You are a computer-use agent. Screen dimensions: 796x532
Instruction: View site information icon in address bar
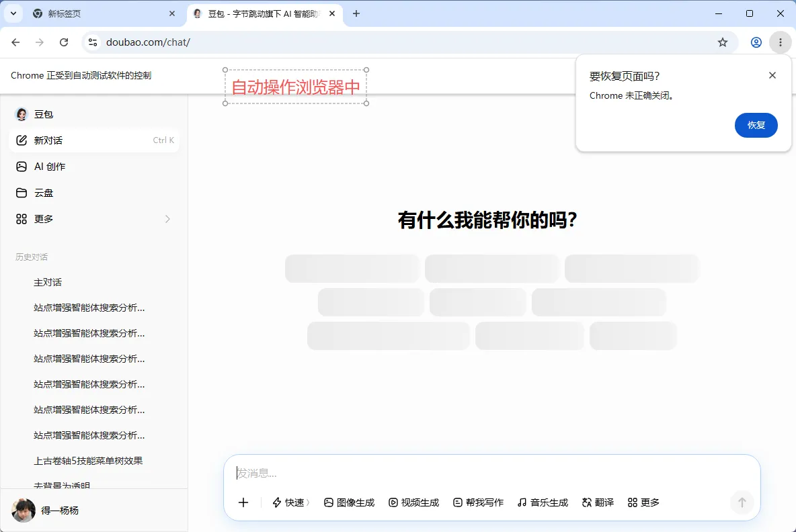click(93, 42)
